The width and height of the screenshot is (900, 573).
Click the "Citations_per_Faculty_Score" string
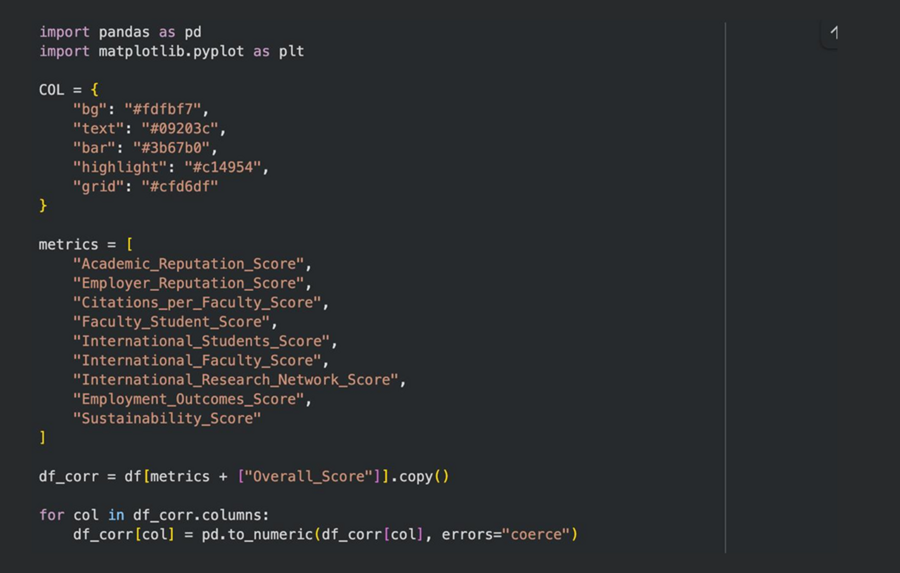pos(198,302)
